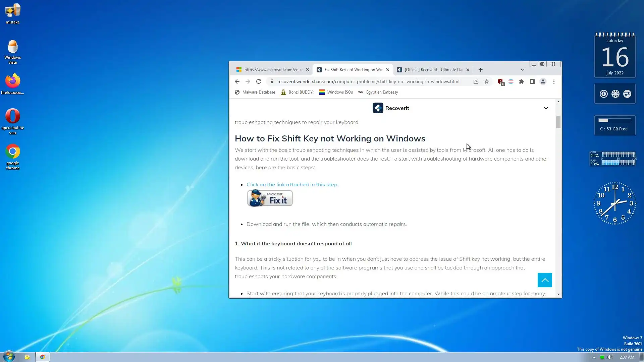Click the red shield extension icon

coord(500,81)
